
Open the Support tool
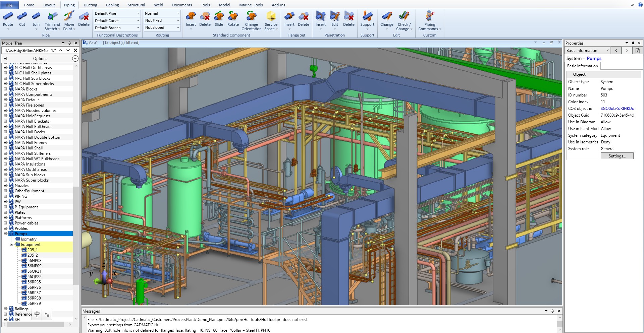367,20
